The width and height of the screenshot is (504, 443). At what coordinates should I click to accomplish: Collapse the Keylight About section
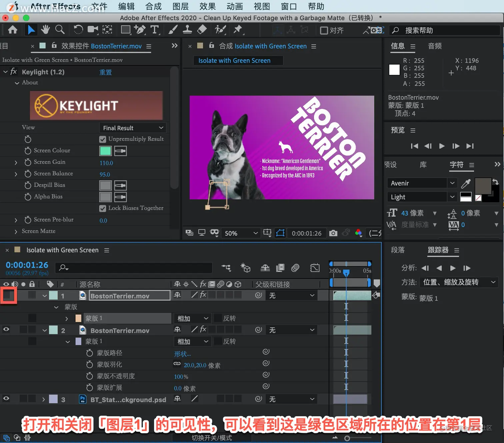coord(17,83)
